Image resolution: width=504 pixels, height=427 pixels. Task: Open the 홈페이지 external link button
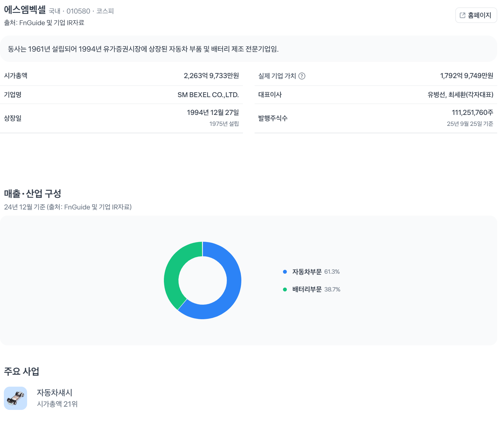coord(476,15)
